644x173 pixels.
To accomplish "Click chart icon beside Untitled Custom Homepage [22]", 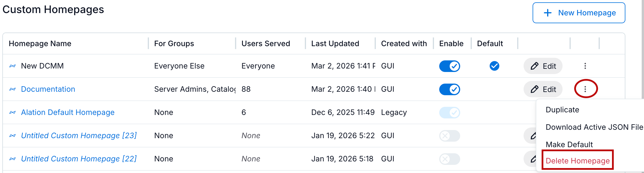I will tap(12, 158).
